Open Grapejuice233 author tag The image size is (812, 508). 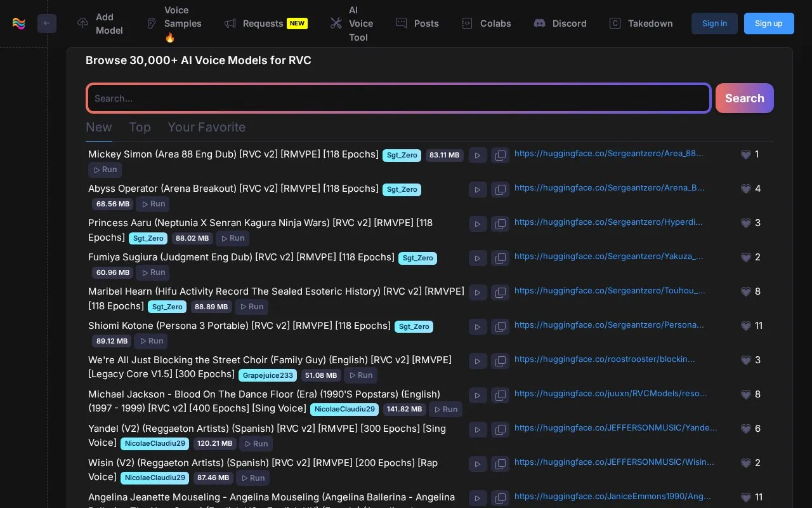(x=268, y=375)
